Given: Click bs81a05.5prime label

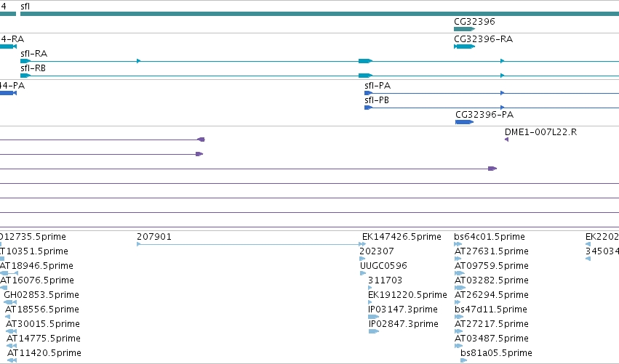Looking at the screenshot, I should (496, 353).
